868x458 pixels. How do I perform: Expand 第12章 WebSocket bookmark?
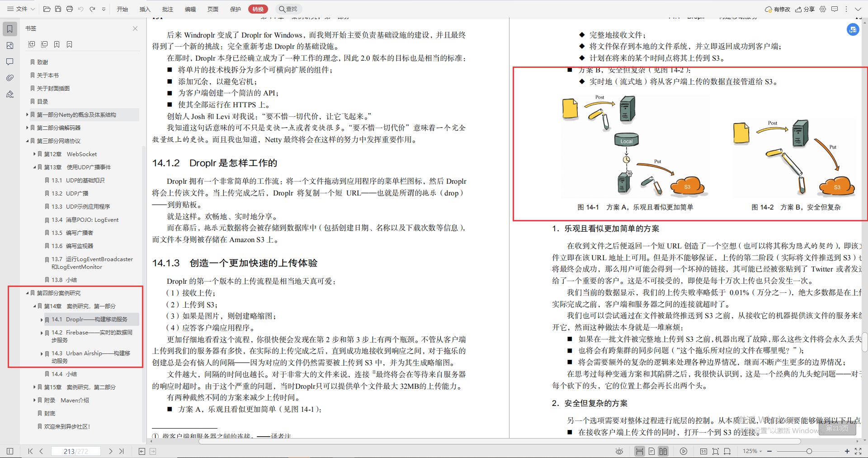pyautogui.click(x=34, y=154)
